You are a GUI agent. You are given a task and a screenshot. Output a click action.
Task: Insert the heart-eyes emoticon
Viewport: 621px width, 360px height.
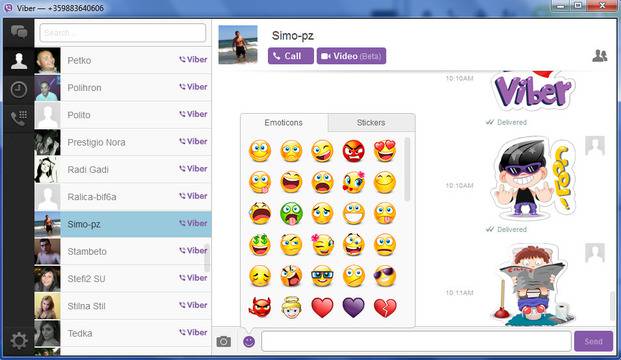pyautogui.click(x=385, y=151)
